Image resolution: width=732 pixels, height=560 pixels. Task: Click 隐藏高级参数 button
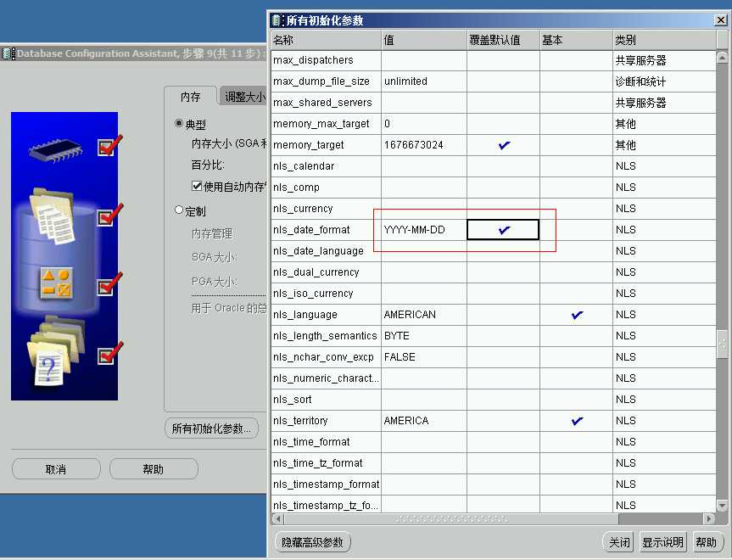tap(312, 542)
